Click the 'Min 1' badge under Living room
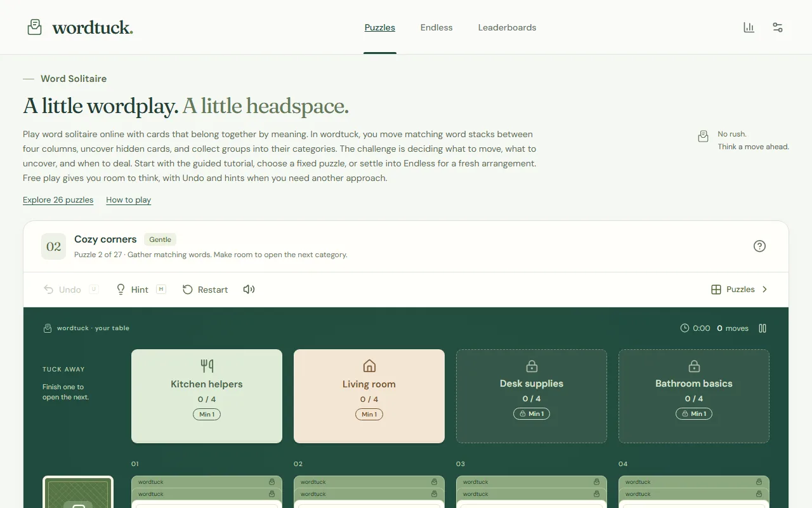The height and width of the screenshot is (508, 812). coord(369,414)
